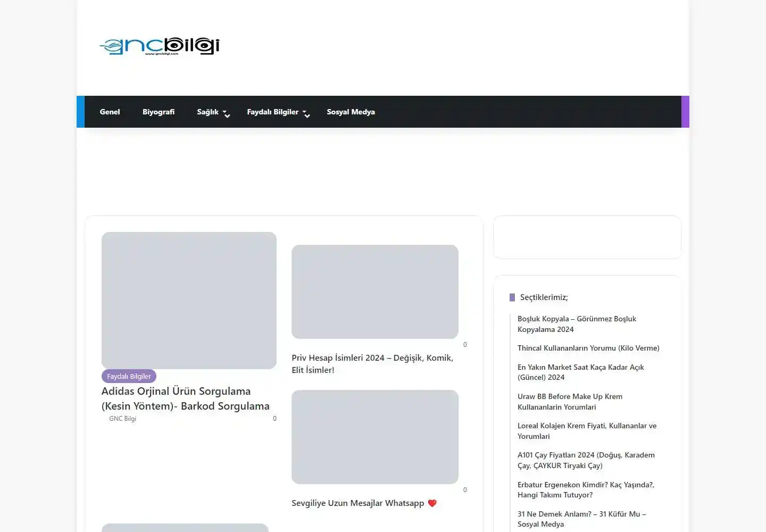The image size is (766, 532).
Task: Open the Priv Hesap İsimleri thumbnail
Action: click(x=375, y=292)
